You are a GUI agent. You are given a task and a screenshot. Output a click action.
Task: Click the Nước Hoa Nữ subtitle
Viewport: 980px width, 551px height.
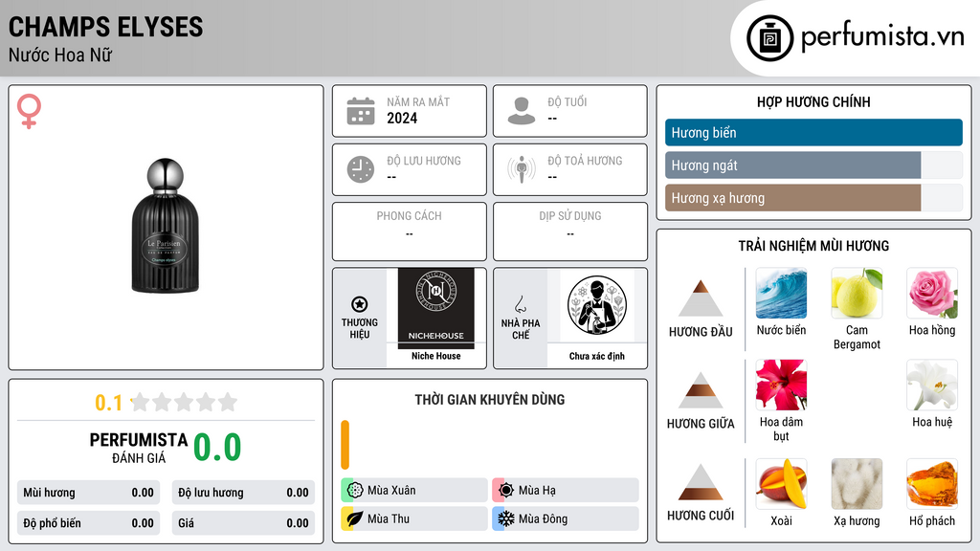(60, 55)
